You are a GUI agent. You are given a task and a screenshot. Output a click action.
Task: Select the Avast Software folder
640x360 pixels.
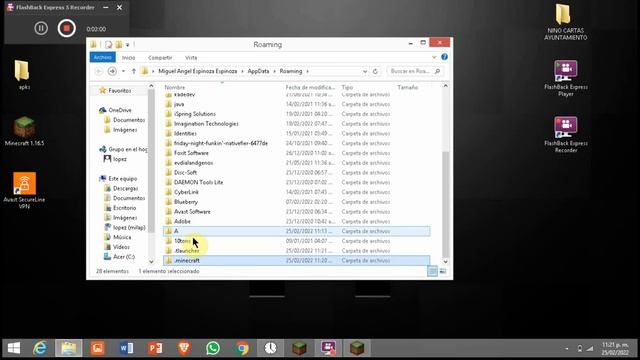[x=297, y=212]
